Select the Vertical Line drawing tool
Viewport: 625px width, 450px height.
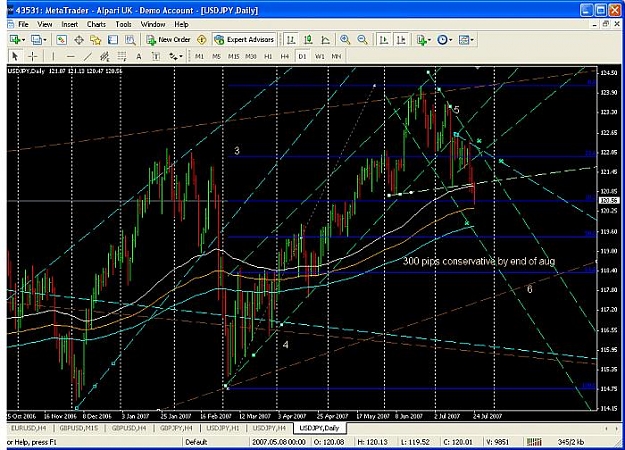(53, 56)
